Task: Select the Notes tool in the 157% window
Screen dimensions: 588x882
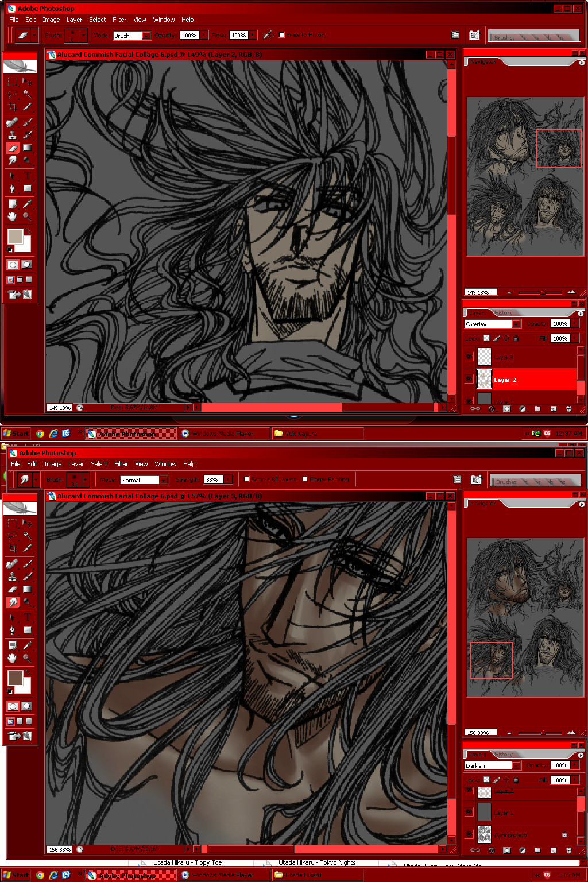Action: tap(12, 645)
